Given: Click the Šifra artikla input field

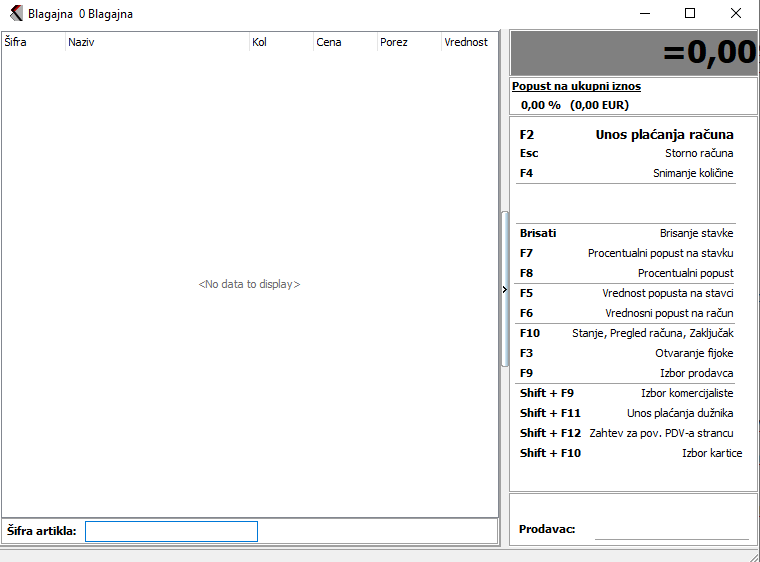Looking at the screenshot, I should (171, 531).
